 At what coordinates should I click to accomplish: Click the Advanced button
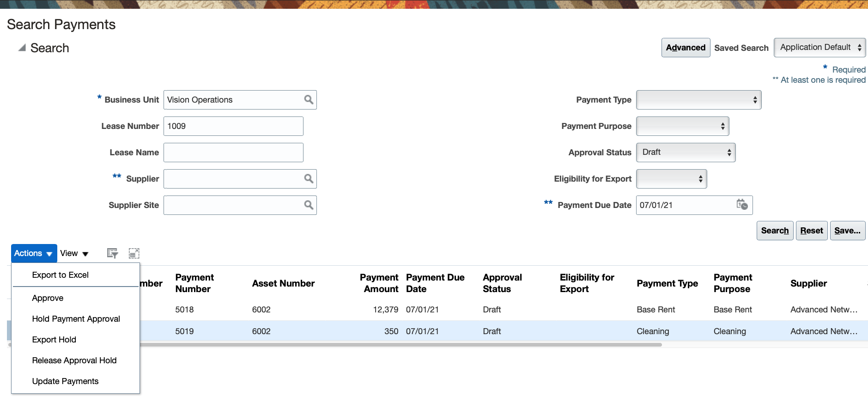(686, 48)
